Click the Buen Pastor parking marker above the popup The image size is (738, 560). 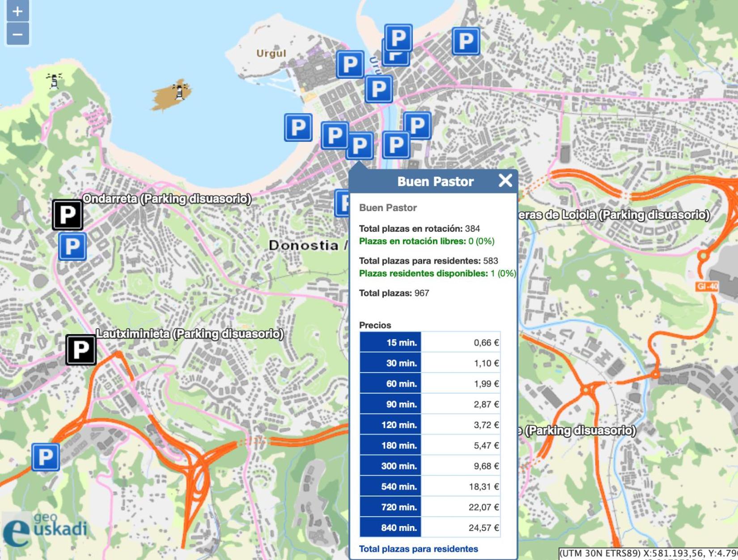click(x=360, y=146)
